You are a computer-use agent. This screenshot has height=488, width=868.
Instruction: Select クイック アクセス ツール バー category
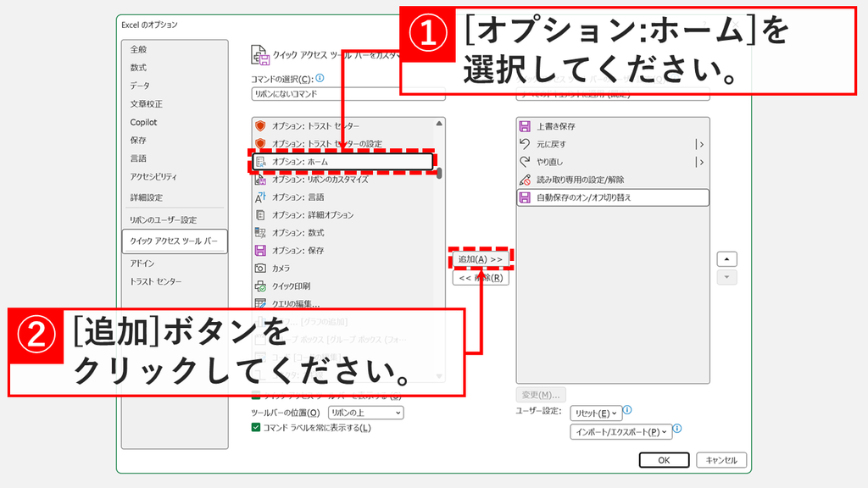(175, 241)
